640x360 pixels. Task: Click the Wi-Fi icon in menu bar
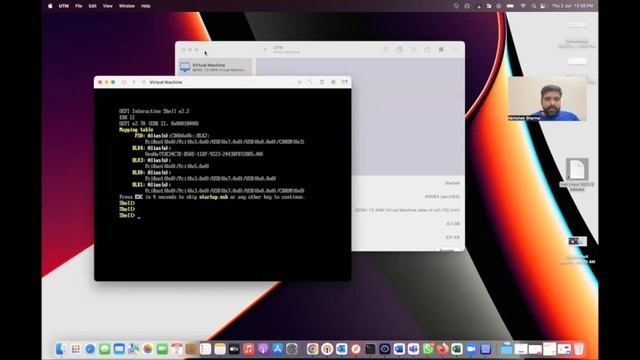pos(523,6)
